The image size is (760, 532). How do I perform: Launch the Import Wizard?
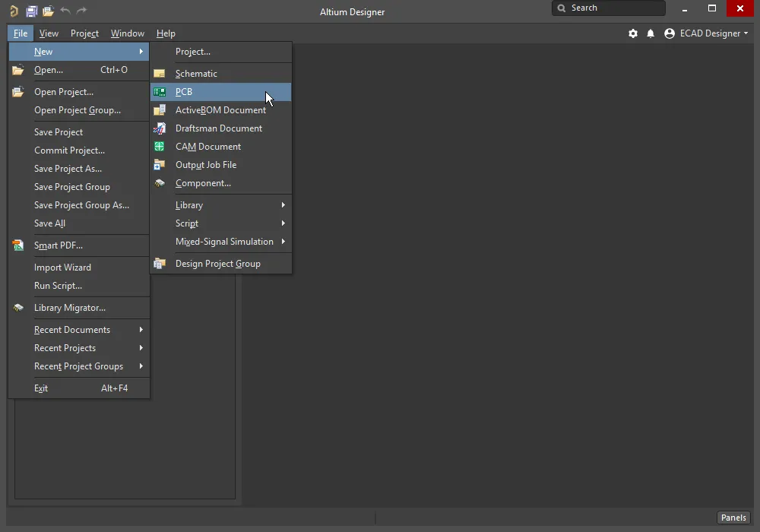[79, 268]
